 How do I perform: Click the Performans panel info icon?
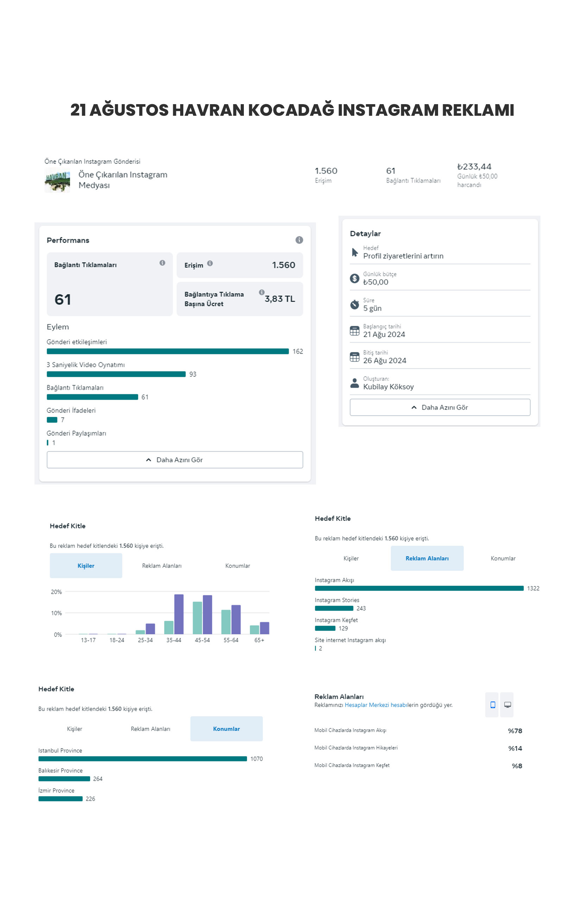299,240
